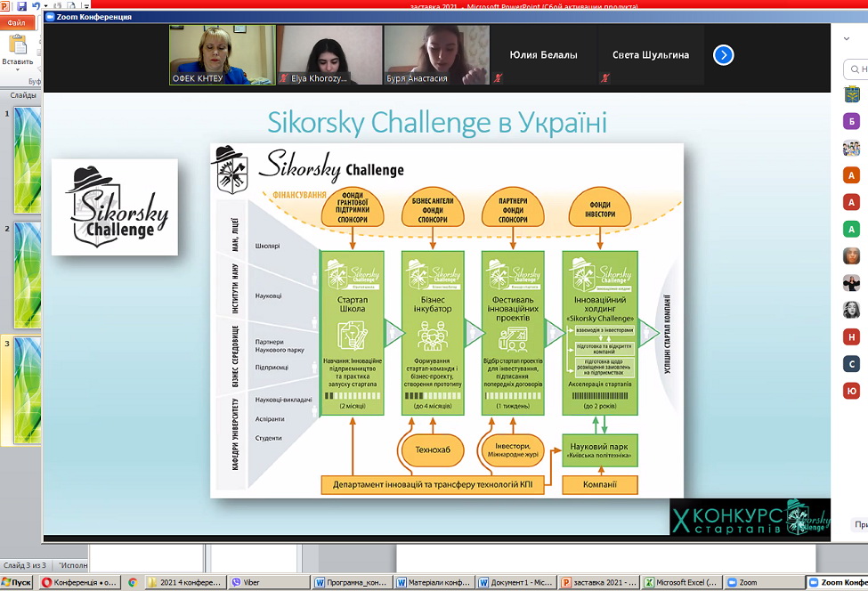Screen dimensions: 868x591
Task: Open the Матеріали конф... Word taskbar button
Action: (434, 582)
